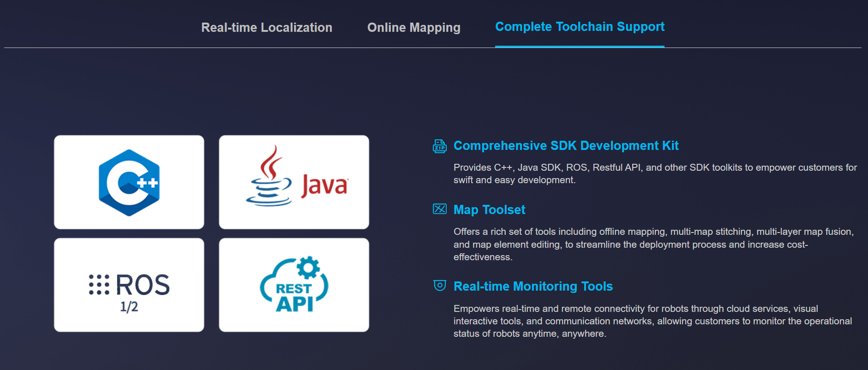Screen dimensions: 868x370
Task: Click the blue C++ hexagon logo
Action: [129, 183]
